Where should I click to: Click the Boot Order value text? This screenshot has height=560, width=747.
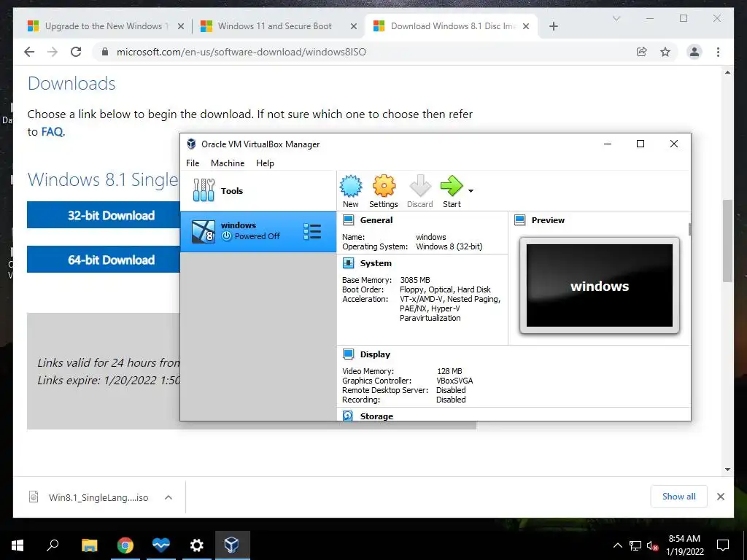click(445, 289)
